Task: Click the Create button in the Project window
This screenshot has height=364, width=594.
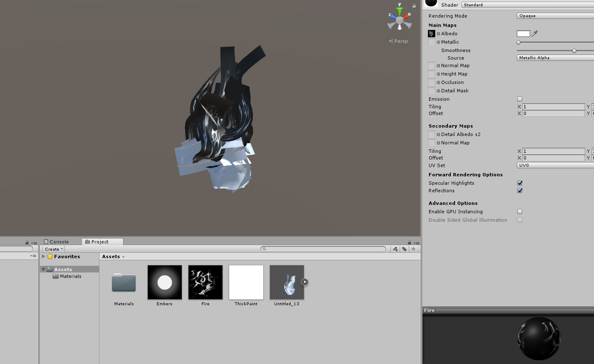Action: (53, 249)
